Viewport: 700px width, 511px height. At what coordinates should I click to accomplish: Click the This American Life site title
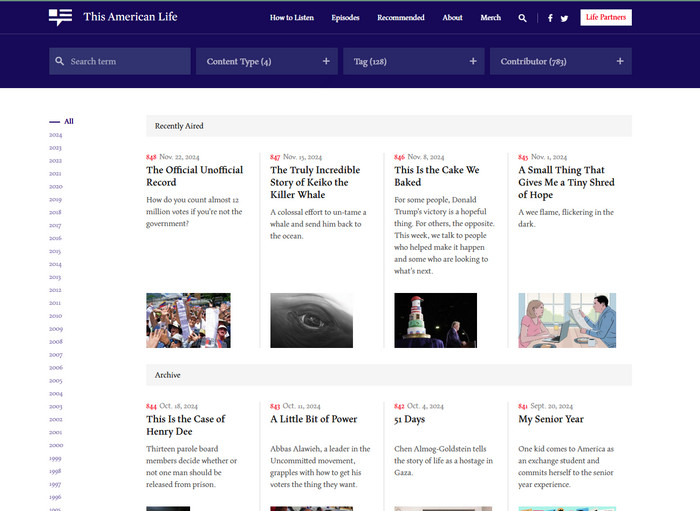coord(130,17)
